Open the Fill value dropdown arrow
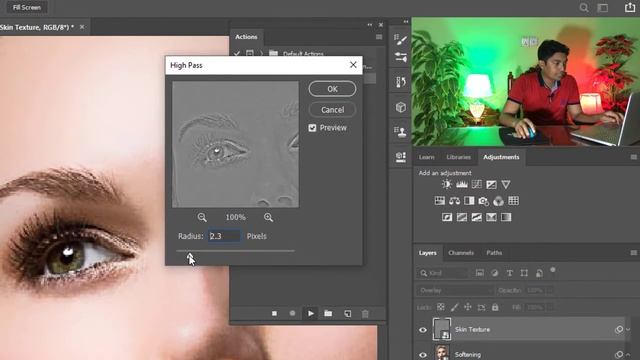The image size is (640, 360). pyautogui.click(x=551, y=307)
